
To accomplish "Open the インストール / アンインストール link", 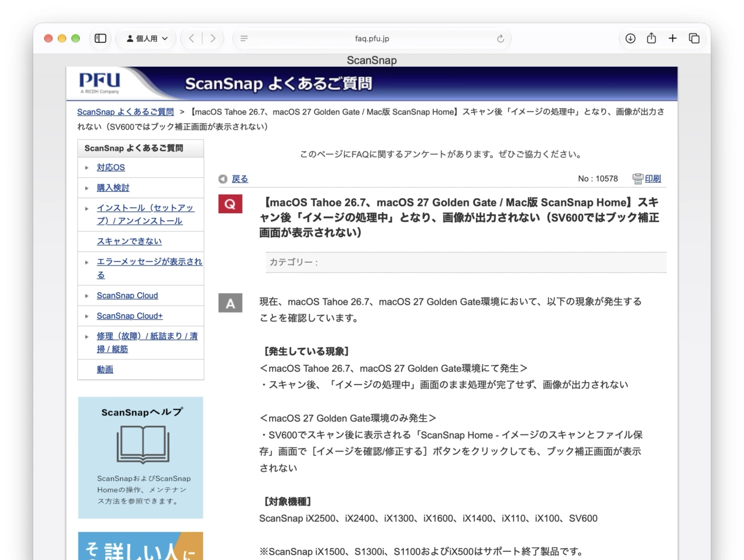I will (145, 214).
